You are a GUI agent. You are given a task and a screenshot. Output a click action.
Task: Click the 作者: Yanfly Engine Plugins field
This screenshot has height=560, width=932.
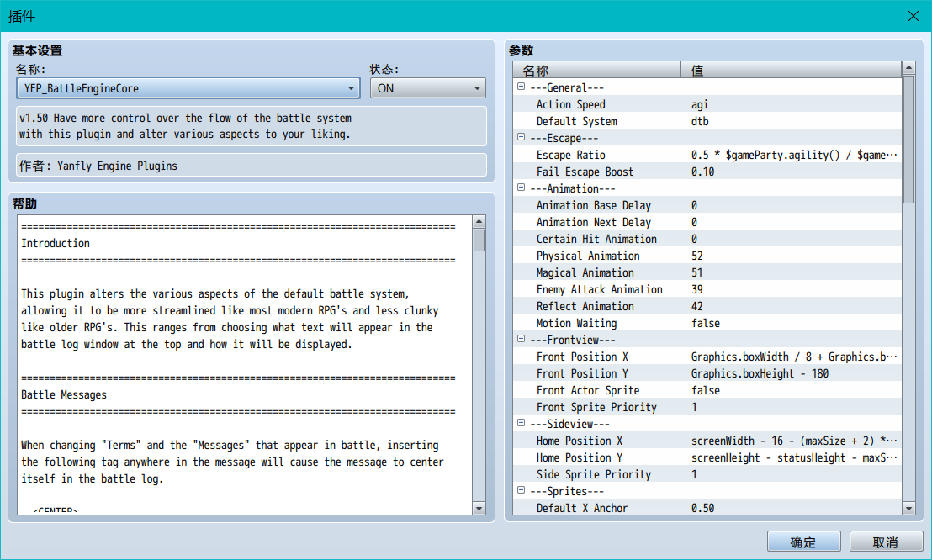coord(252,166)
